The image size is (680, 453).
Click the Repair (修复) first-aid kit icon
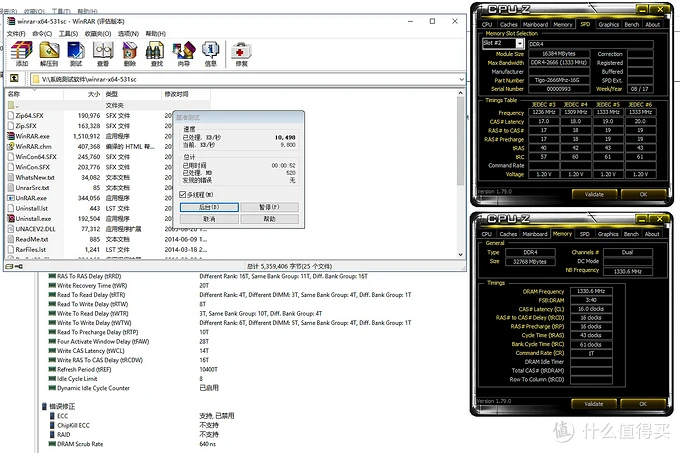click(241, 52)
